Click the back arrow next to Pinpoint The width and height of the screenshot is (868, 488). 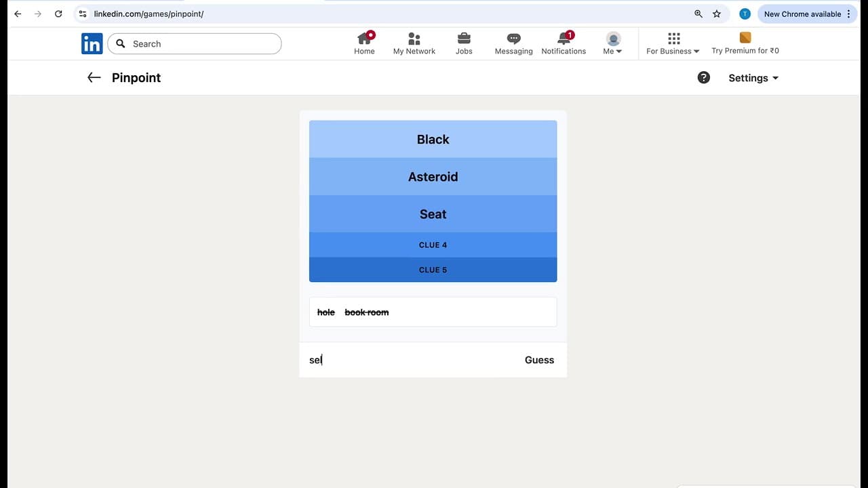point(94,77)
